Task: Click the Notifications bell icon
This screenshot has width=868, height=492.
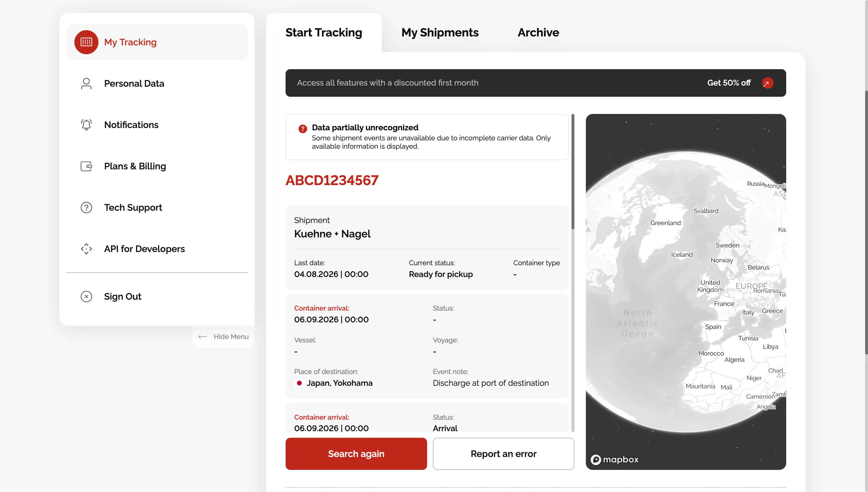Action: pos(86,125)
